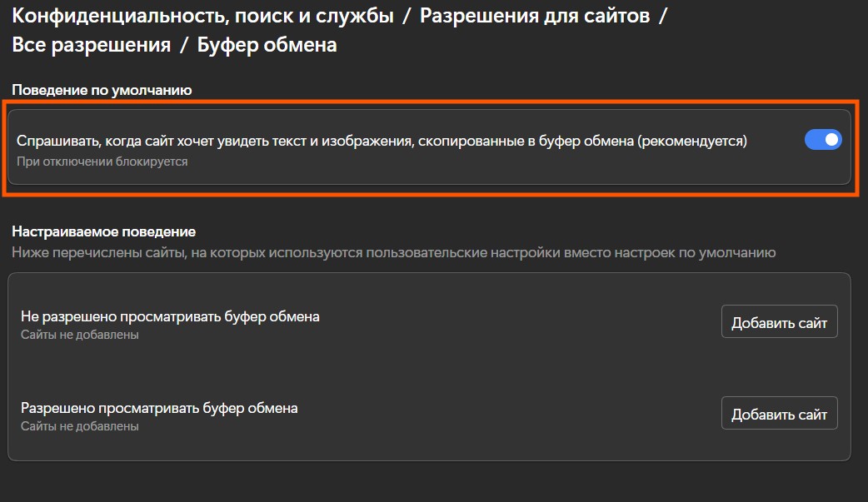
Task: Add site to the not allowed clipboard list
Action: (779, 323)
